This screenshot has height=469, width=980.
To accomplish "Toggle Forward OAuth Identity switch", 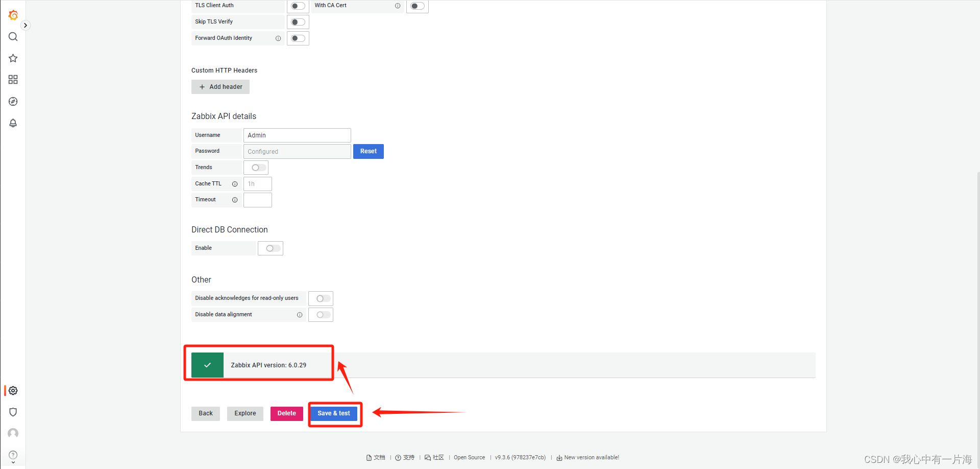I will click(x=298, y=38).
